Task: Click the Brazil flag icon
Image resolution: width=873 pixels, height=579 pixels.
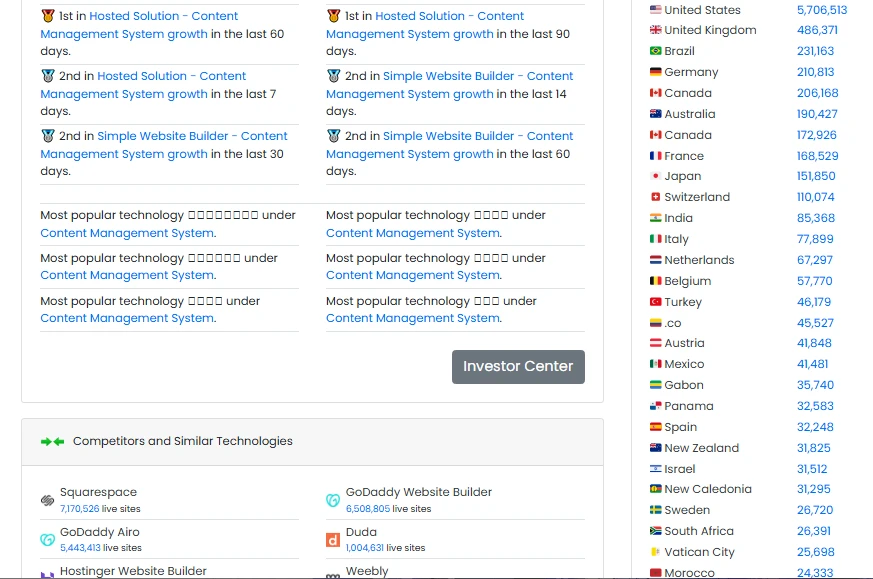Action: (655, 51)
